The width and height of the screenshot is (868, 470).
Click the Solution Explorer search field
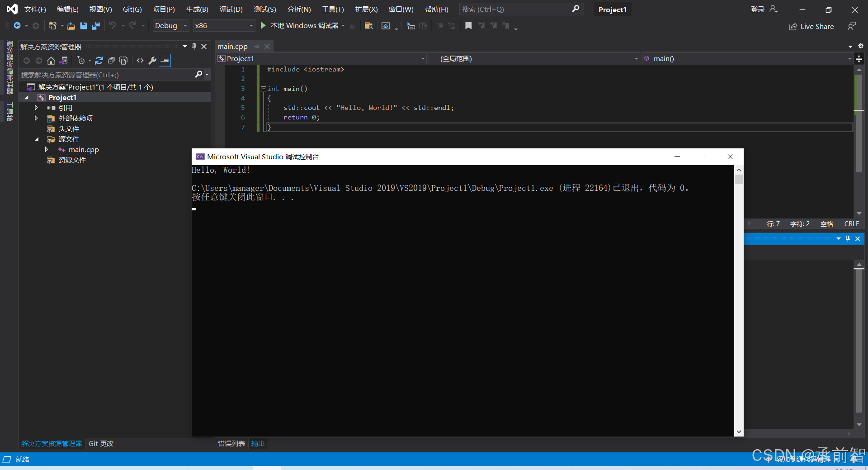click(107, 75)
